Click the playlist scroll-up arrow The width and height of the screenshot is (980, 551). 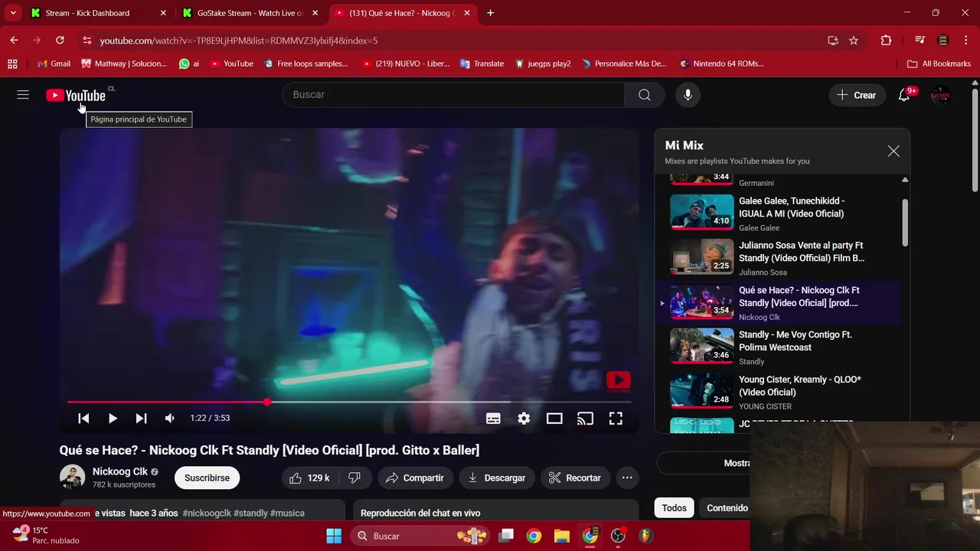pos(905,180)
